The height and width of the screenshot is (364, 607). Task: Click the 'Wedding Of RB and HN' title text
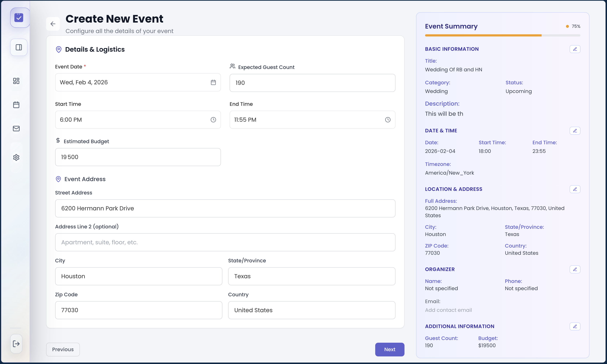click(453, 70)
